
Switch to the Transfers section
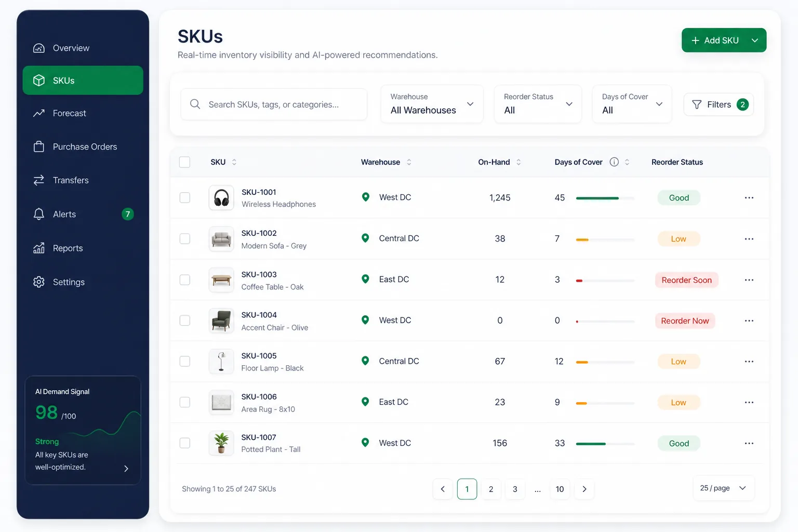[83, 180]
